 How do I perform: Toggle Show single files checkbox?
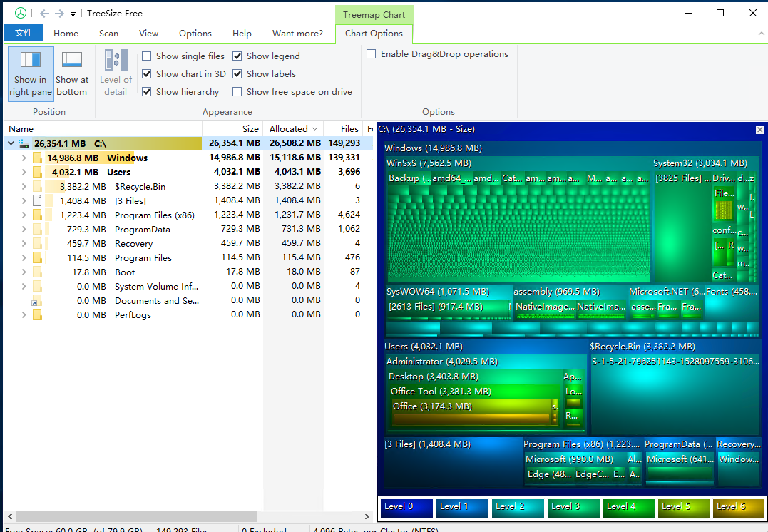pos(146,56)
